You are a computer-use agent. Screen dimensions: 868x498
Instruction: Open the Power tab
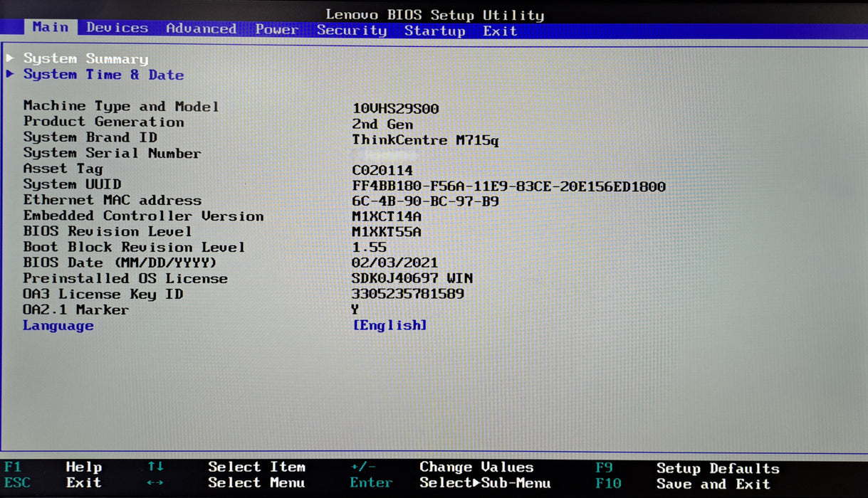tap(277, 29)
